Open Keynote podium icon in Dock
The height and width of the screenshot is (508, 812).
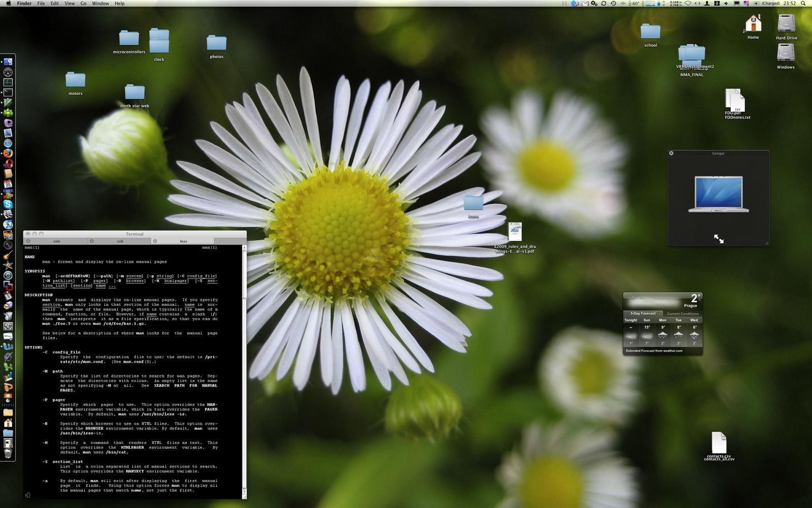pyautogui.click(x=8, y=396)
